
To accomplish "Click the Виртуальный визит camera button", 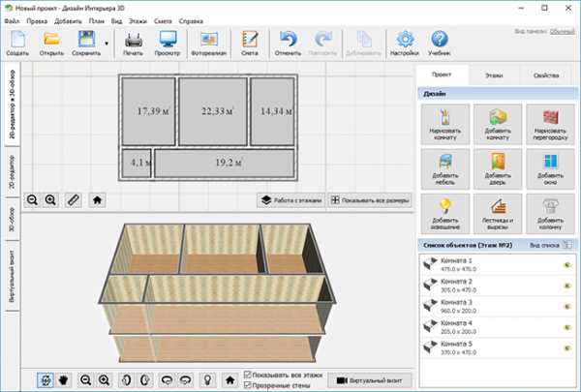I will 370,380.
